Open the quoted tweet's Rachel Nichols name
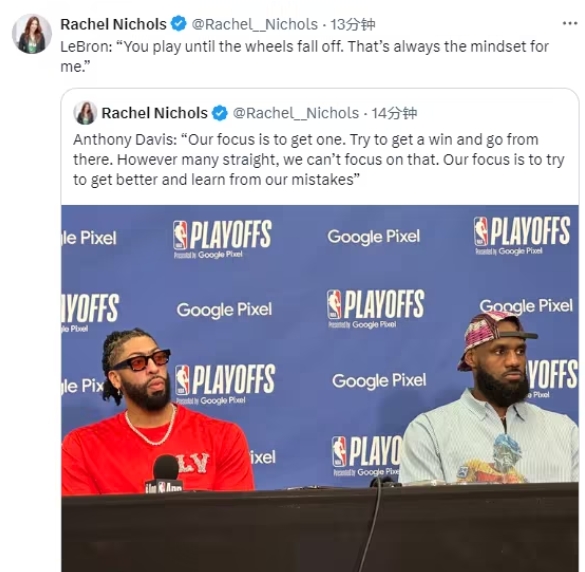This screenshot has height=572, width=585. click(x=154, y=113)
